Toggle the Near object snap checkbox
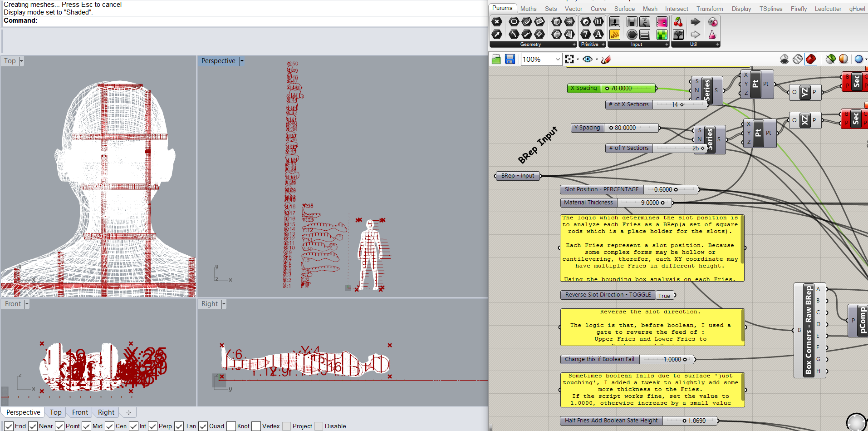Image resolution: width=868 pixels, height=431 pixels. point(33,426)
